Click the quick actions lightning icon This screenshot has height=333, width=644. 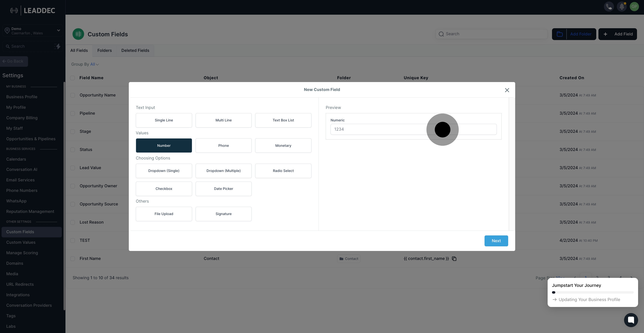(x=57, y=46)
